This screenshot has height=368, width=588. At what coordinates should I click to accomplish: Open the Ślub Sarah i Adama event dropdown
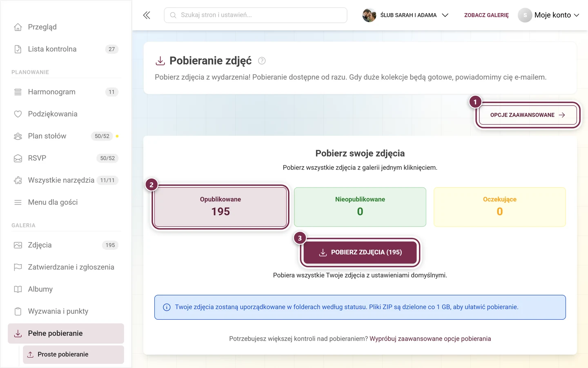[x=405, y=15]
